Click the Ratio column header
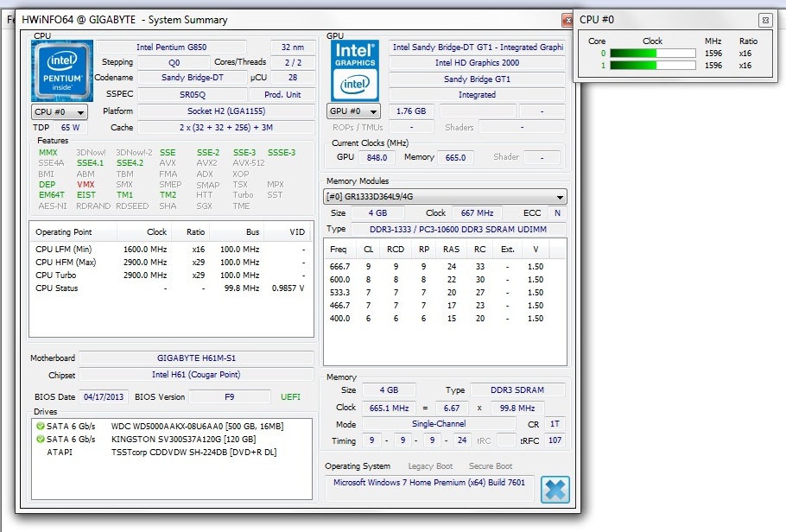The height and width of the screenshot is (532, 786). point(191,232)
